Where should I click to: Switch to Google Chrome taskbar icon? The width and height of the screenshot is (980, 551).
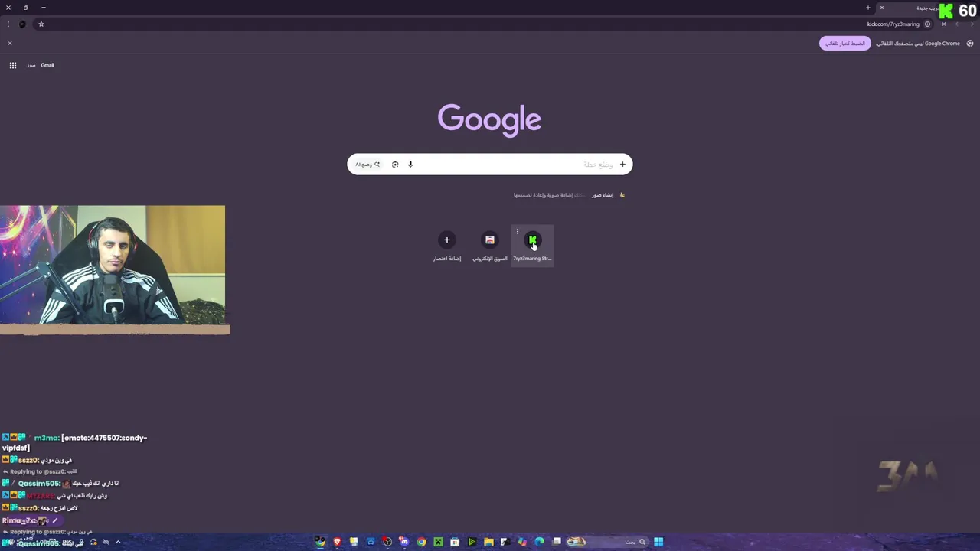pos(422,542)
